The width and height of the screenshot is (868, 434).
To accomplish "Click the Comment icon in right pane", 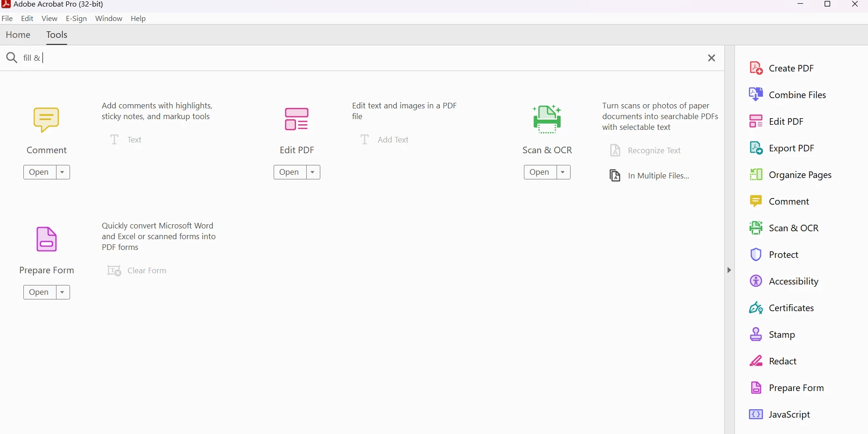I will coord(756,201).
